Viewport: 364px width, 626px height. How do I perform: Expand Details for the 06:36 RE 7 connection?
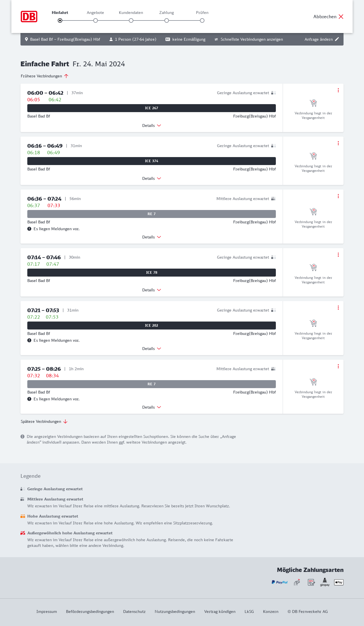(x=152, y=237)
